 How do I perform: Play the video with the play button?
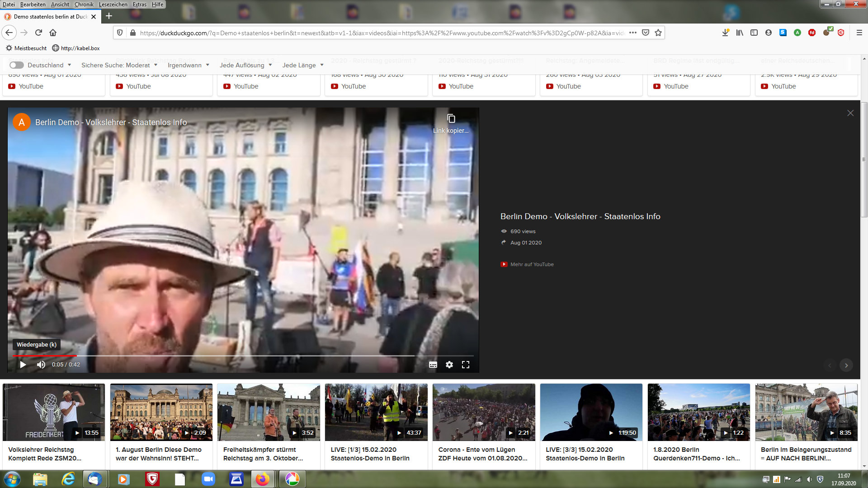23,365
